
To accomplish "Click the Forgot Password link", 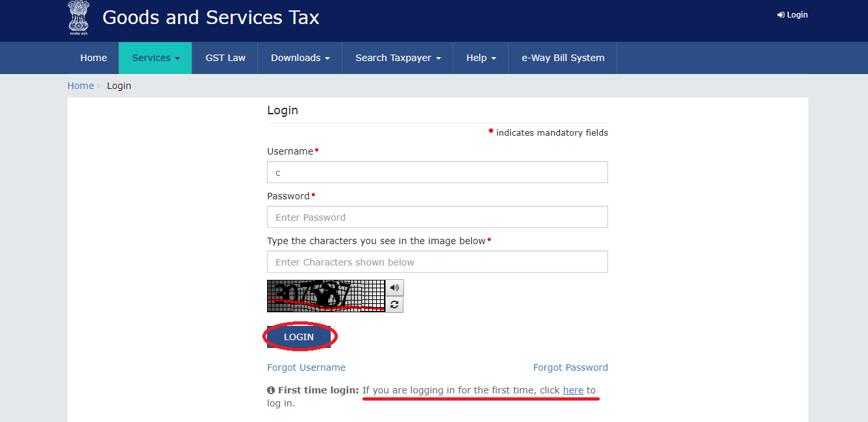I will coord(570,367).
